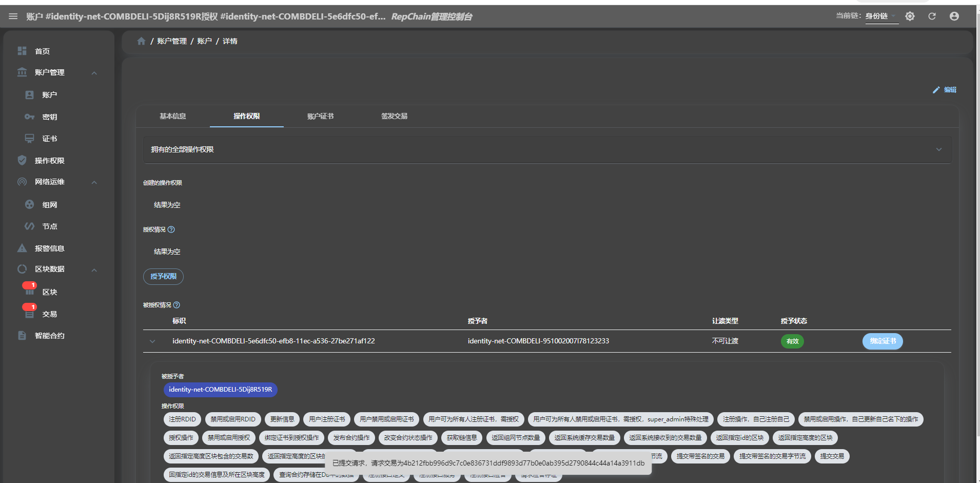The image size is (980, 483).
Task: Open the hamburger menu
Action: click(13, 16)
